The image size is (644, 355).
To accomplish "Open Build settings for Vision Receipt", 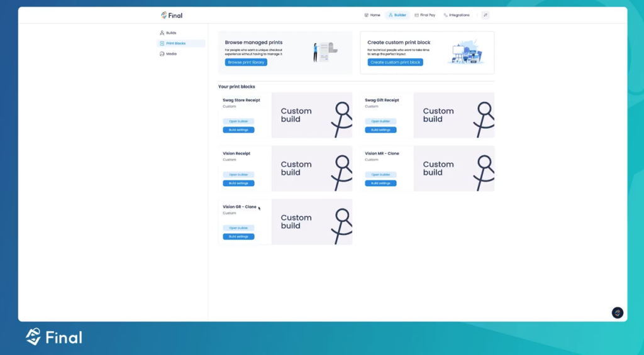I will 238,183.
